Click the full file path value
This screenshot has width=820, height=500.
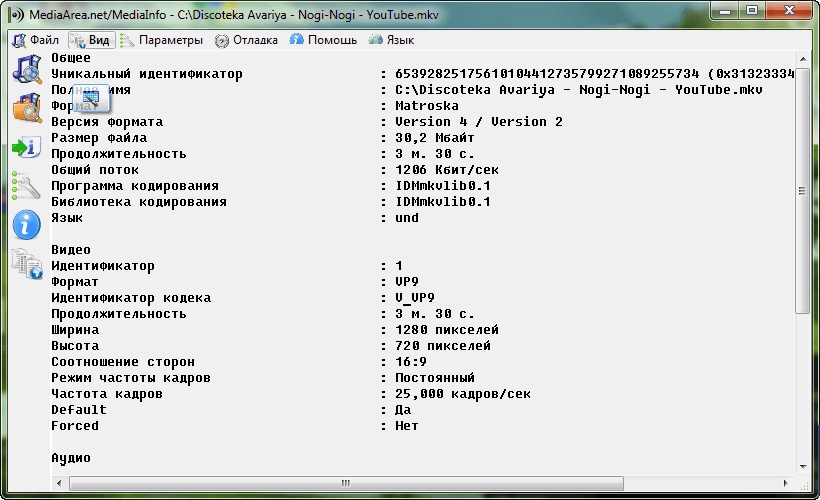579,90
